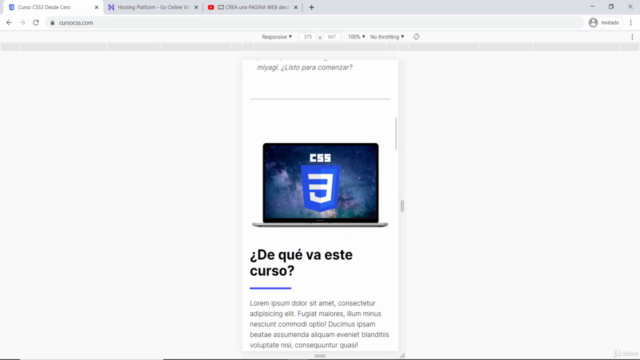Open the Invitado profile button
The image size is (640, 360).
pyautogui.click(x=604, y=23)
